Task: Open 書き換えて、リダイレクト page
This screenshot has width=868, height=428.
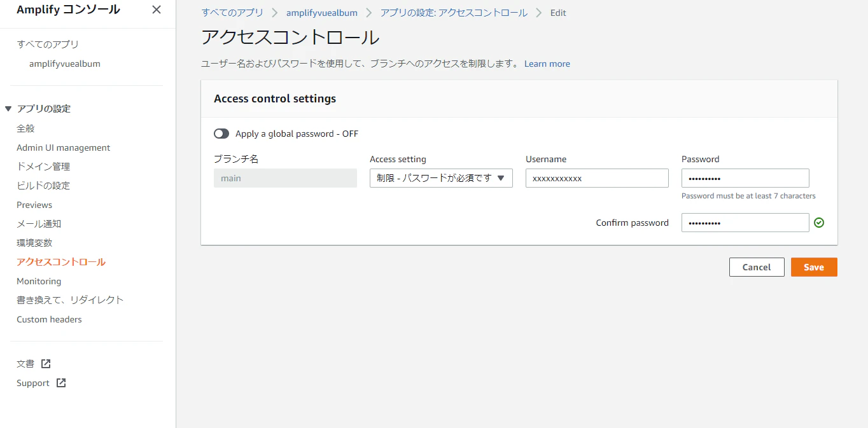Action: pyautogui.click(x=70, y=300)
